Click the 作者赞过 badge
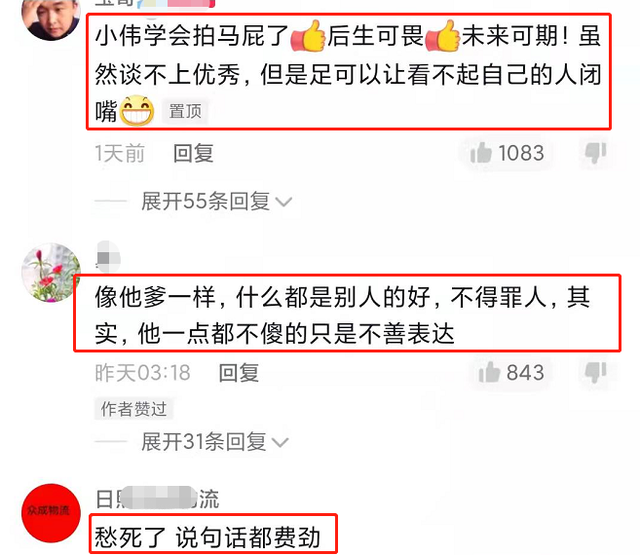This screenshot has height=555, width=640. [x=134, y=408]
